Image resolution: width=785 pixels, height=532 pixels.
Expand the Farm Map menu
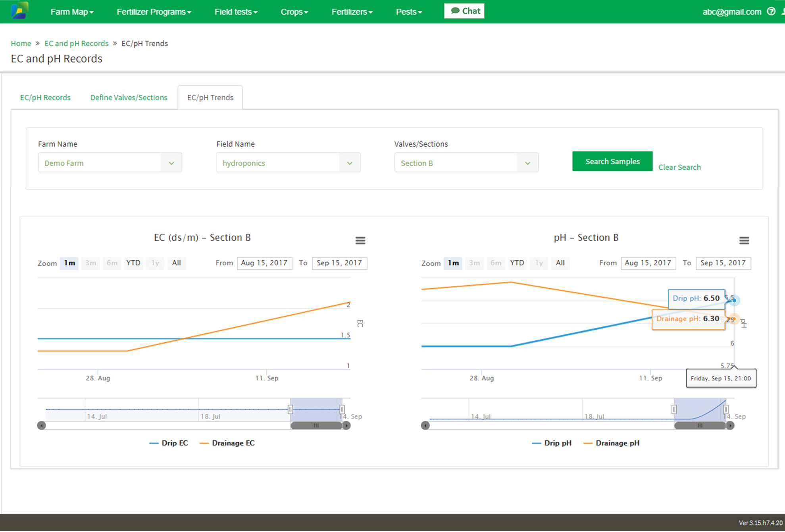pyautogui.click(x=72, y=12)
